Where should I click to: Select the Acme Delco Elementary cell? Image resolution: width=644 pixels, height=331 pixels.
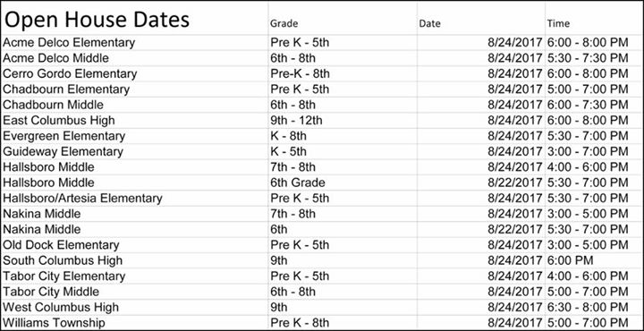135,43
